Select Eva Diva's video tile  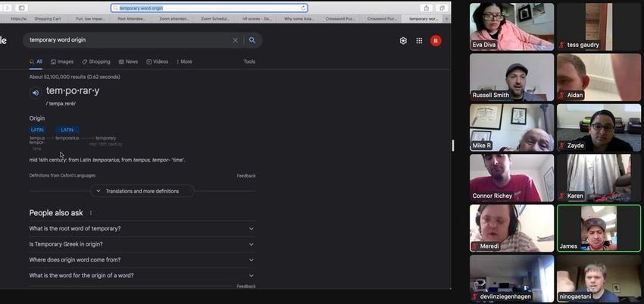511,27
